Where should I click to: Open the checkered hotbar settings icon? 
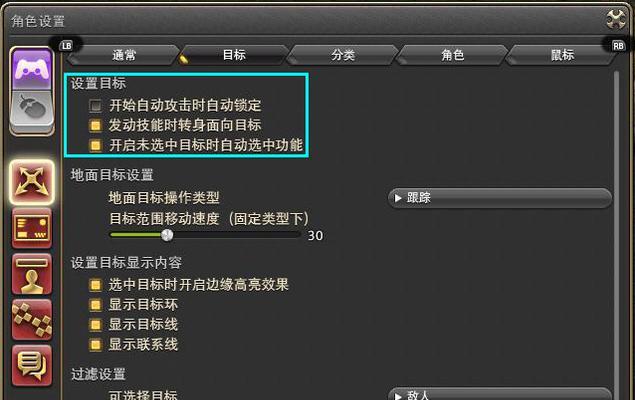click(x=32, y=320)
